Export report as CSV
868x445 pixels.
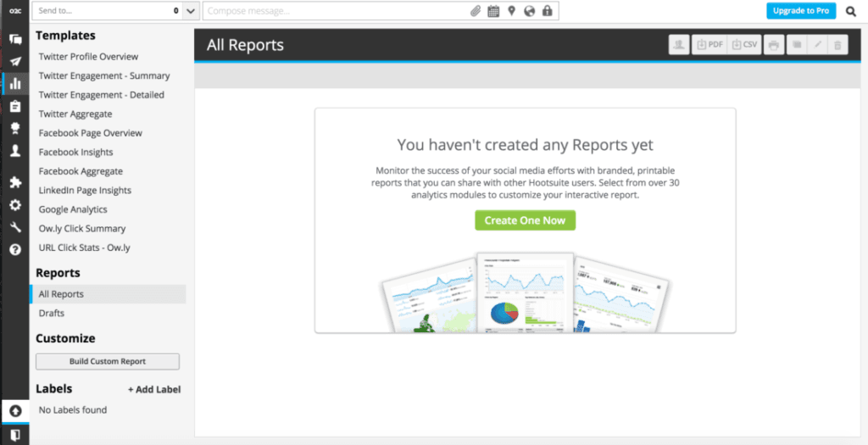744,45
